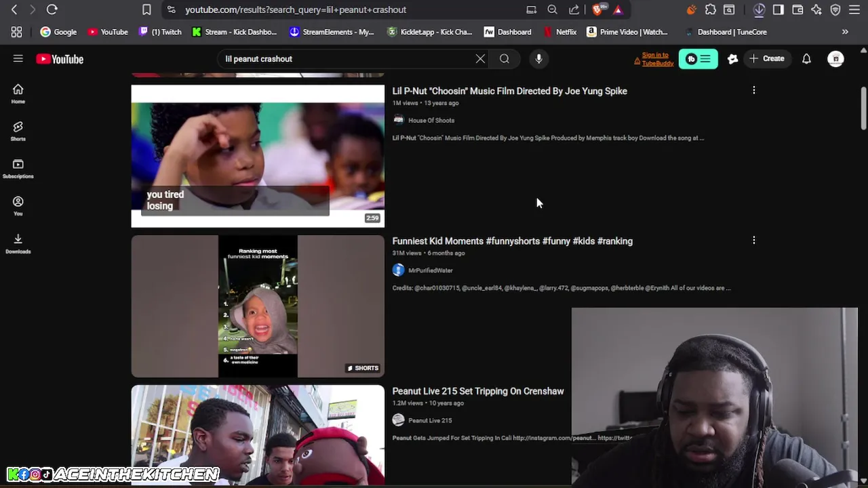Open the You section in sidebar
The image size is (868, 488).
tap(18, 206)
